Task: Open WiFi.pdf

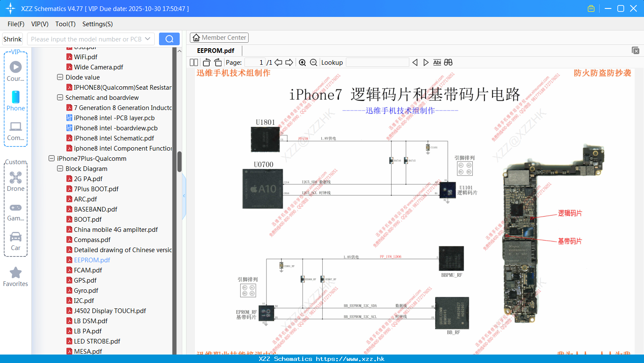Action: pos(85,57)
